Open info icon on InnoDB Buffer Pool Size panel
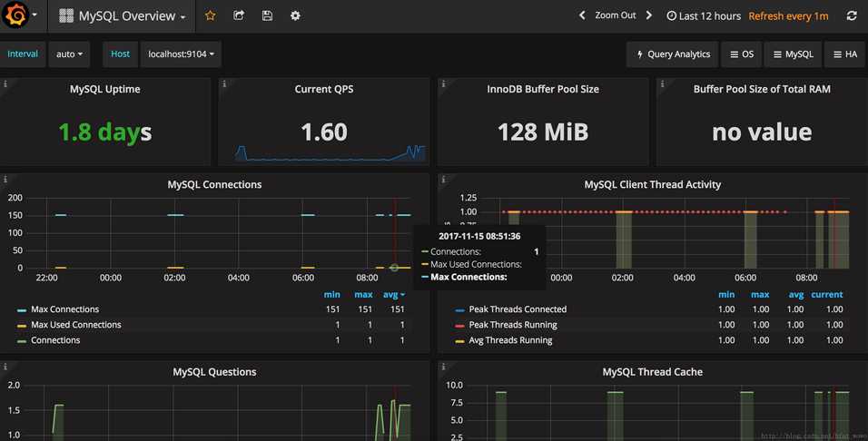This screenshot has width=868, height=441. click(443, 84)
